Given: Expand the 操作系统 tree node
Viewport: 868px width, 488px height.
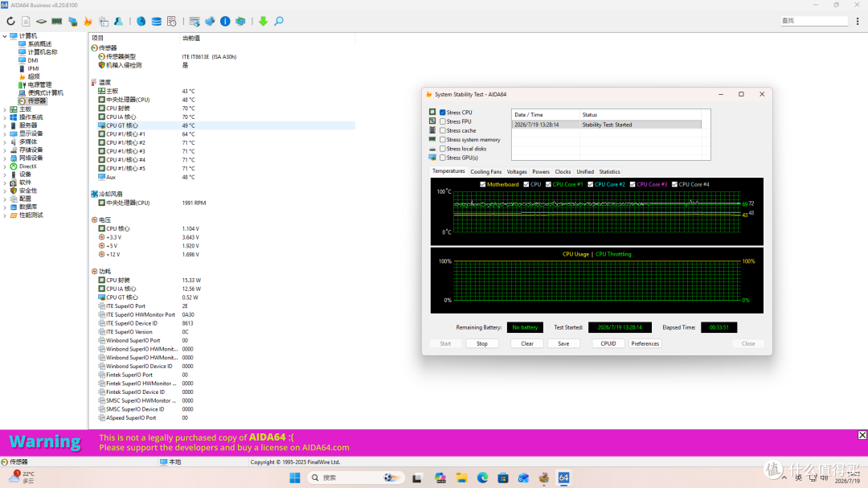Looking at the screenshot, I should point(5,117).
